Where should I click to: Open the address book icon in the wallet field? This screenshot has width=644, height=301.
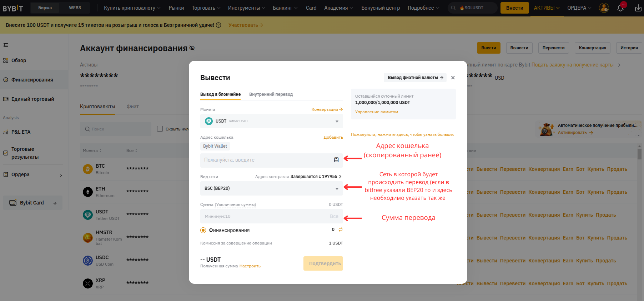[x=336, y=160]
